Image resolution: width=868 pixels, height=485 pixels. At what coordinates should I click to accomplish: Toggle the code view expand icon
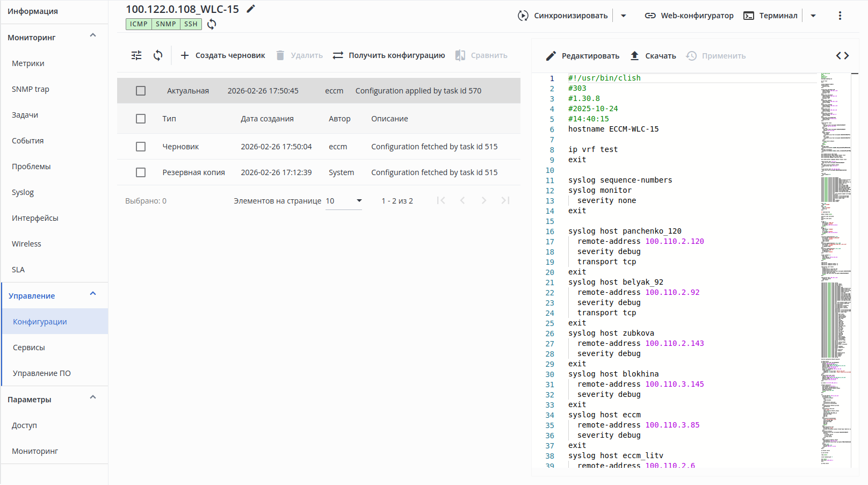point(842,56)
